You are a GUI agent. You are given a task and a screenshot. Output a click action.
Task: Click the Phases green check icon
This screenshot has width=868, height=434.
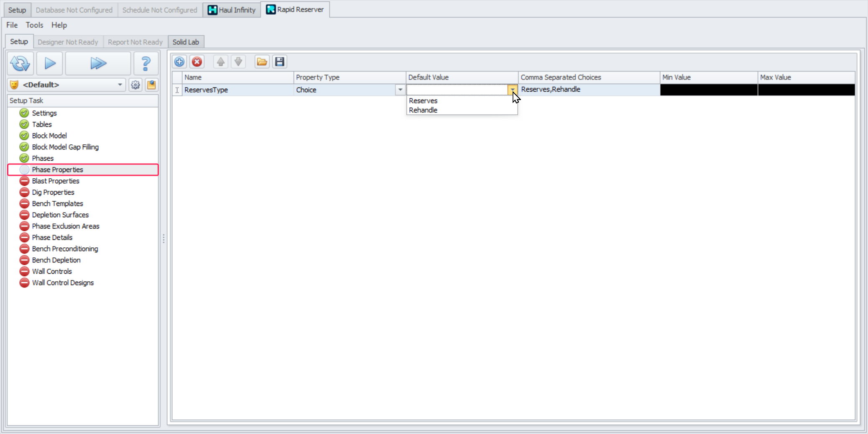pos(25,158)
